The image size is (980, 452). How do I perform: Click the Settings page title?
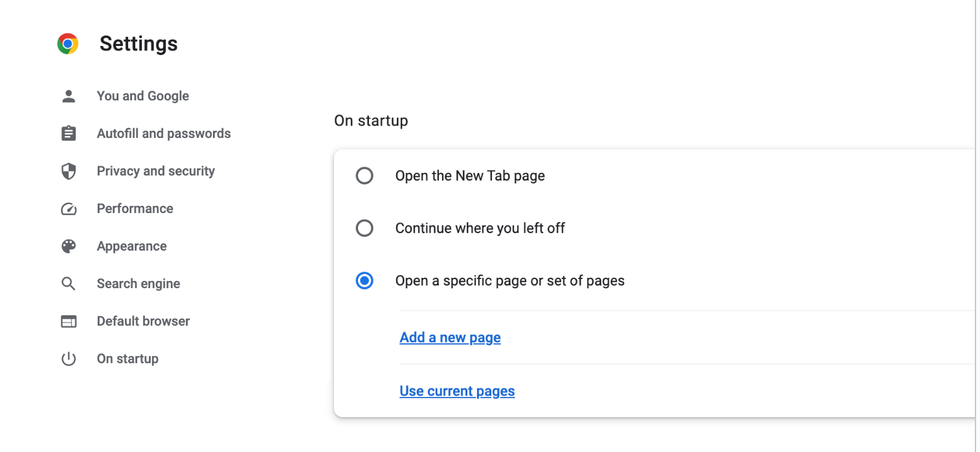coord(139,43)
